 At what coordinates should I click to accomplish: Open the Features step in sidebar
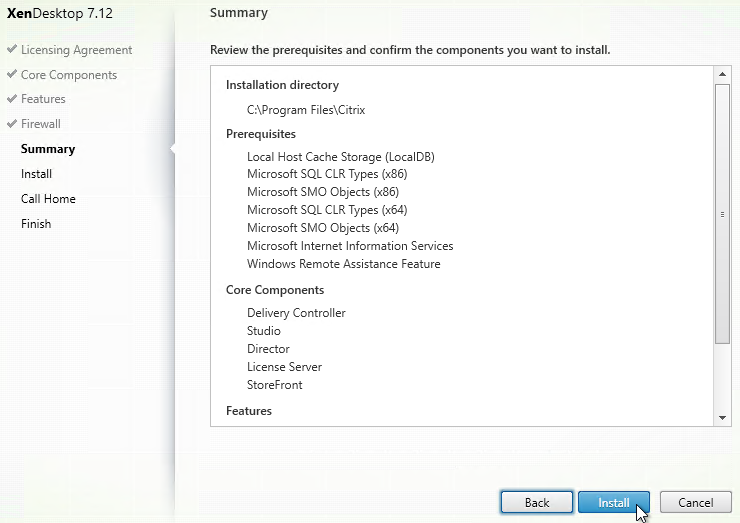43,99
